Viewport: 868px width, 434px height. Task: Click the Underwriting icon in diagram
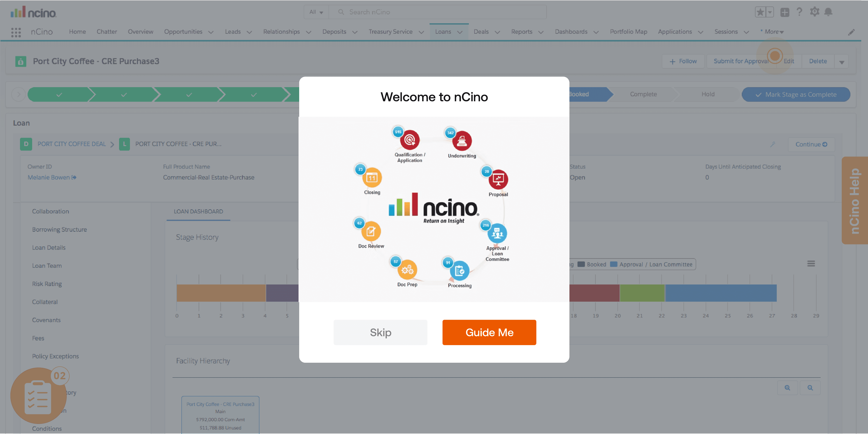click(x=462, y=141)
